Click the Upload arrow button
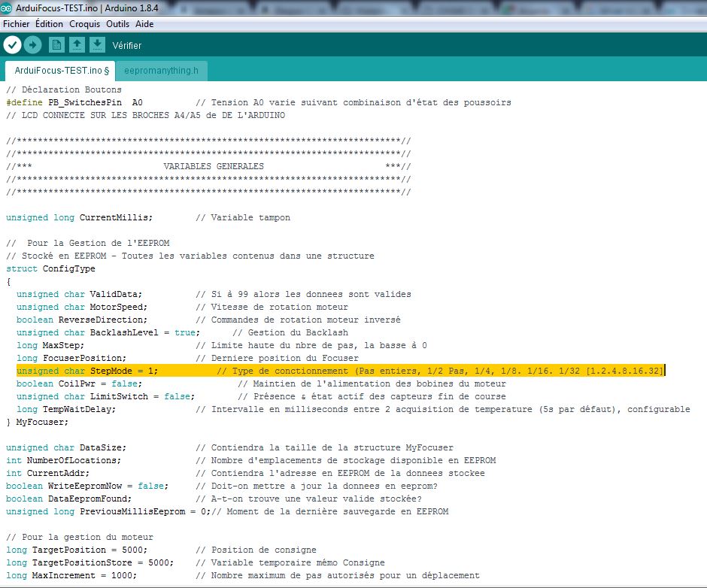 [32, 44]
